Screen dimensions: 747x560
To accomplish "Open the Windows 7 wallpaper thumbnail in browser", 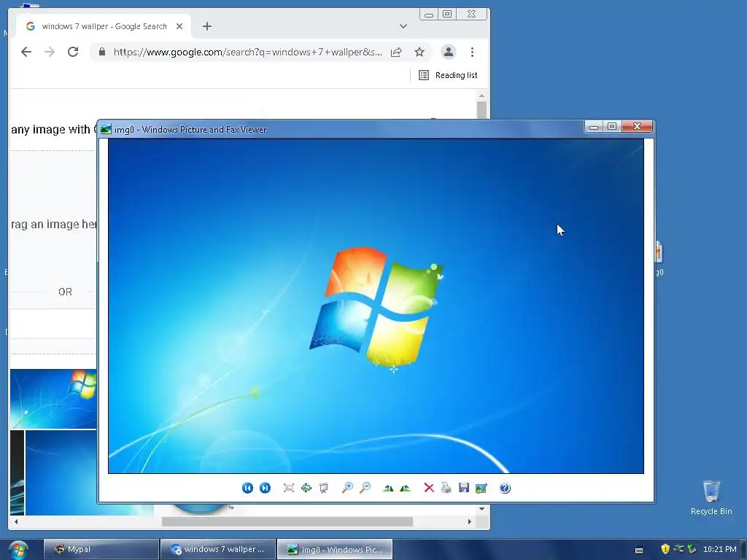I will pos(53,399).
